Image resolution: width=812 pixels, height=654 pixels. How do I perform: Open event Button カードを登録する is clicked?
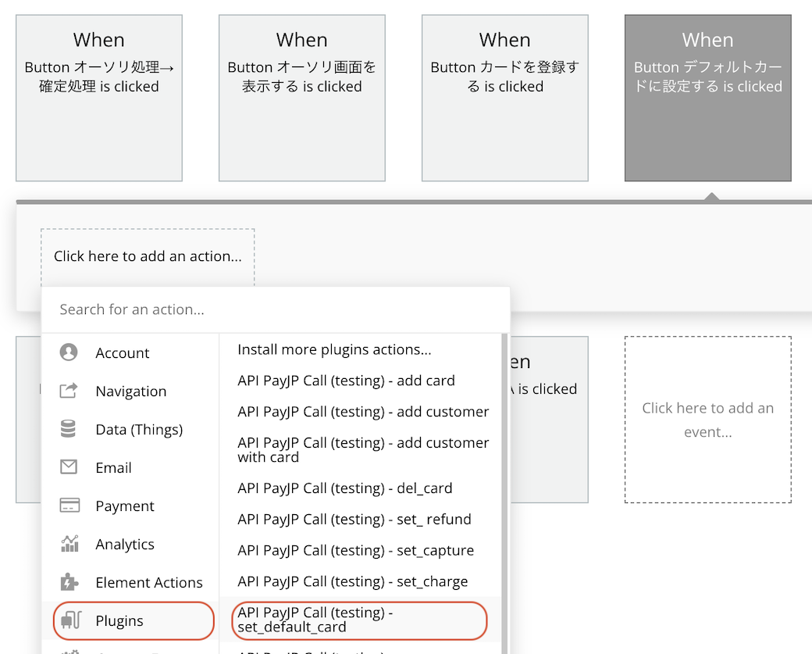tap(505, 98)
